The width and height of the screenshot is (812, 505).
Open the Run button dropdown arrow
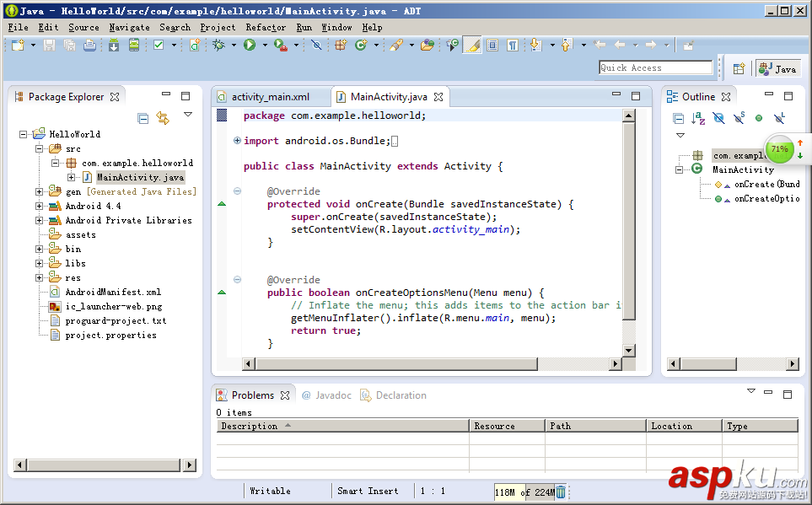263,46
